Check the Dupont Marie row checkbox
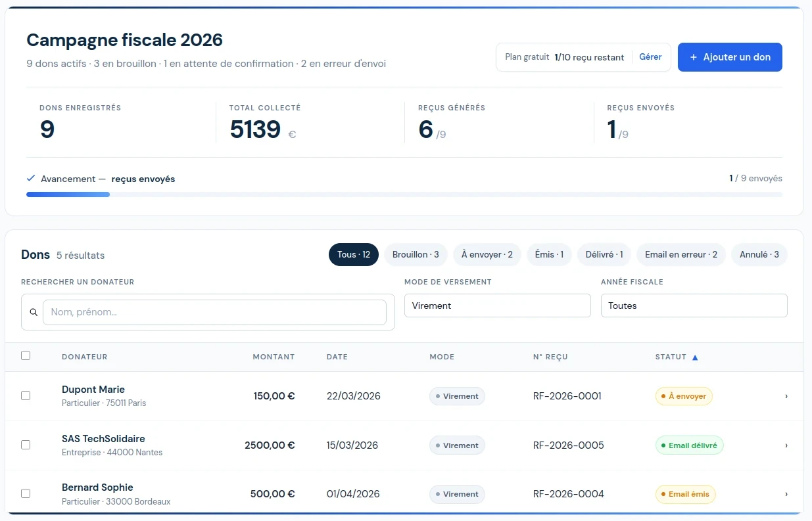Image resolution: width=812 pixels, height=521 pixels. [x=26, y=396]
